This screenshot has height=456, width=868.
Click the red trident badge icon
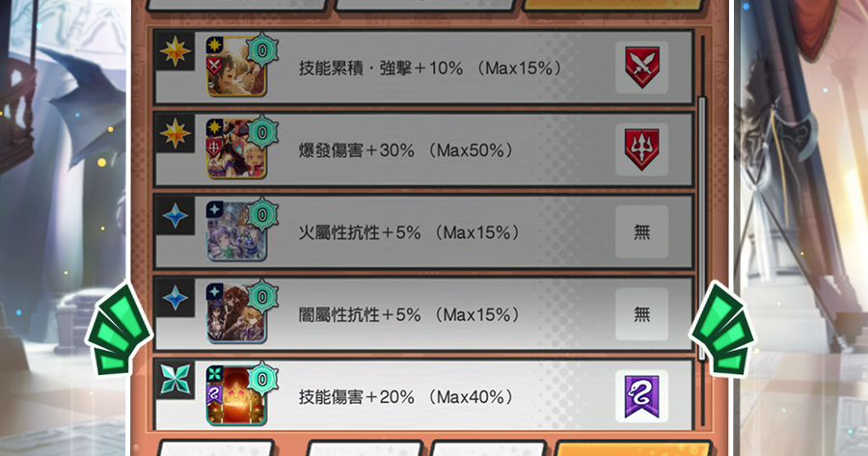(x=641, y=149)
